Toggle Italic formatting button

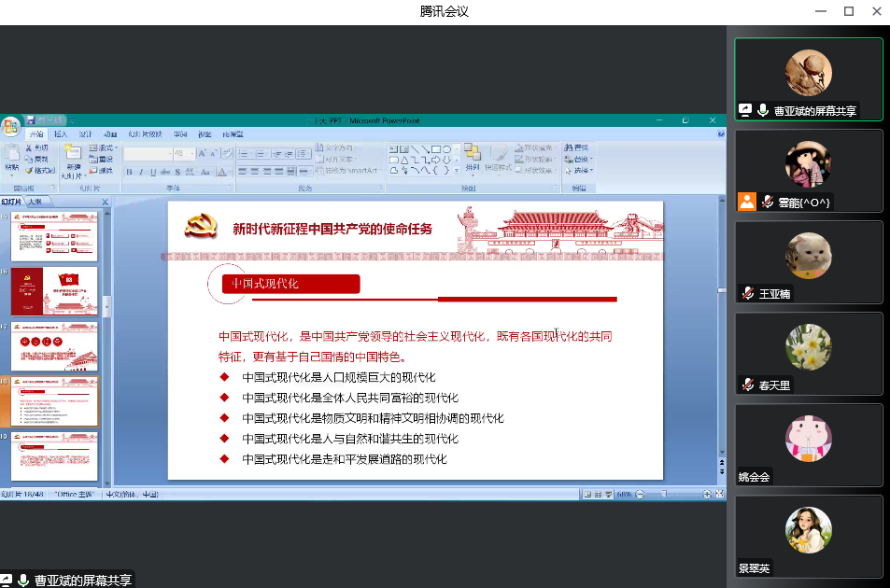141,172
